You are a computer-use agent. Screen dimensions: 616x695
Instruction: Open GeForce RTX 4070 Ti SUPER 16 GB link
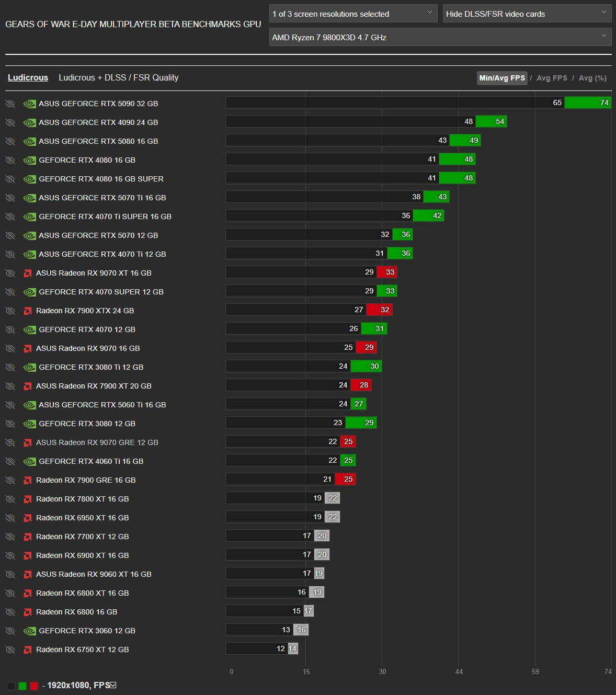click(x=105, y=217)
